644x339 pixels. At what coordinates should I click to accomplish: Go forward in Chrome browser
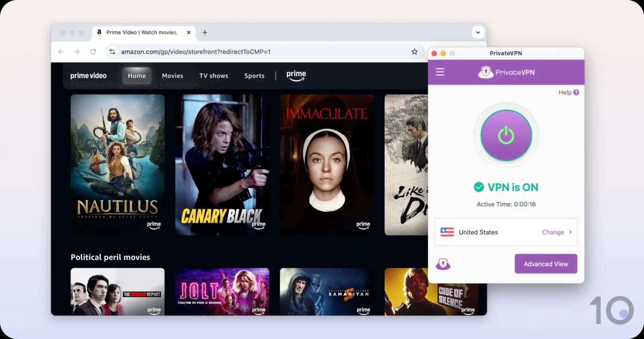77,52
